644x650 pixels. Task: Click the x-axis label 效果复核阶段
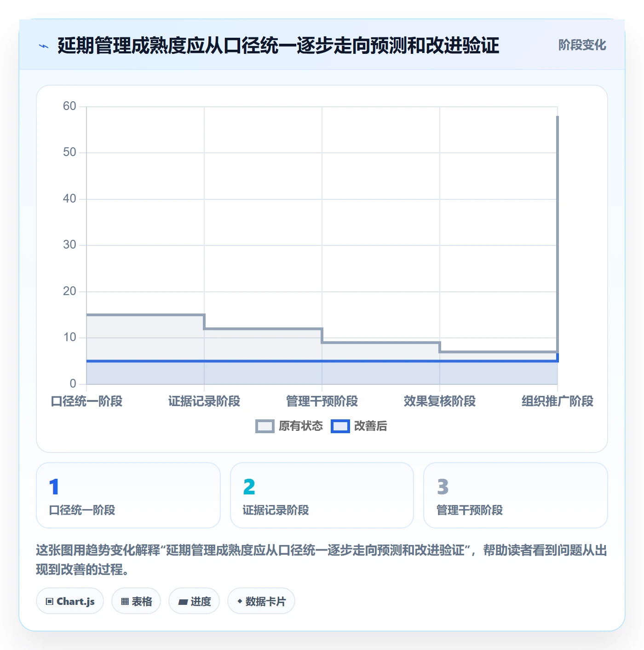(440, 401)
